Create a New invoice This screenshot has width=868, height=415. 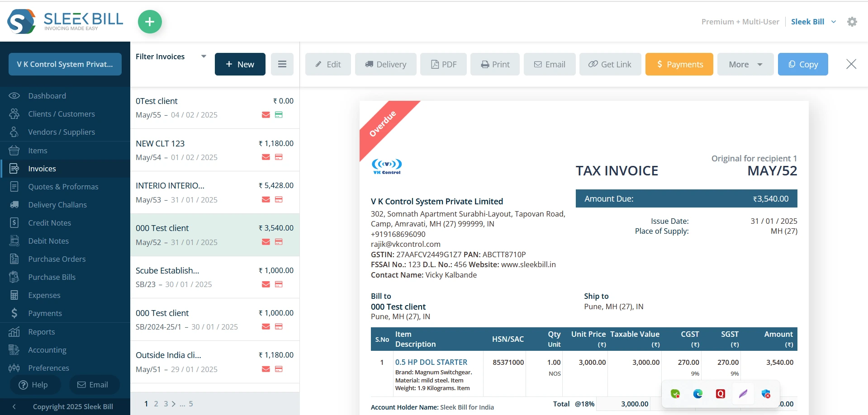pyautogui.click(x=240, y=64)
